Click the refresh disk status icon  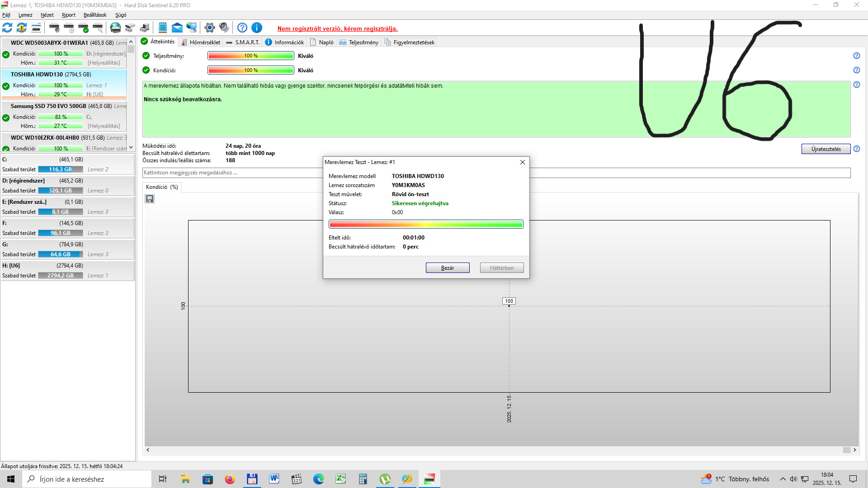pos(7,28)
